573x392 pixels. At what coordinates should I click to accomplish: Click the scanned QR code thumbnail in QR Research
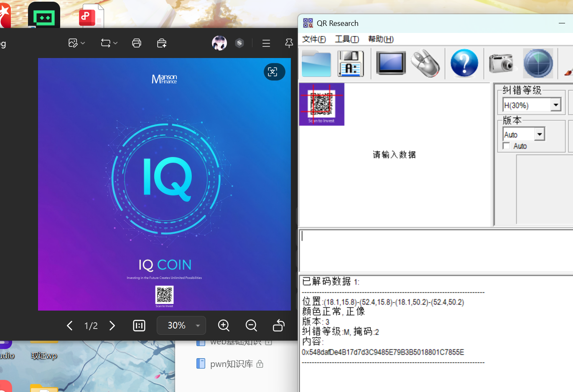coord(322,104)
